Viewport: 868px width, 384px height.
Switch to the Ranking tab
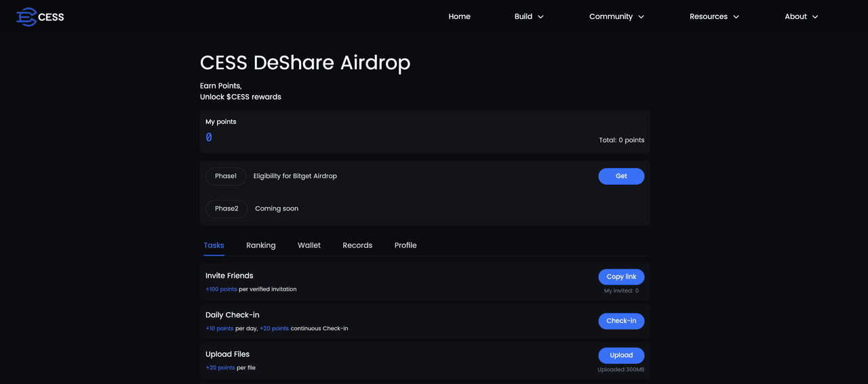[260, 245]
